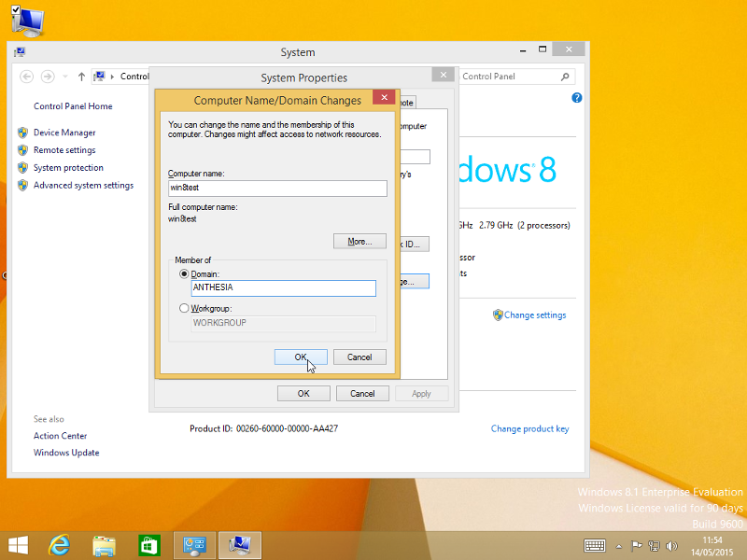Open the recent locations dropdown arrow

tap(65, 77)
